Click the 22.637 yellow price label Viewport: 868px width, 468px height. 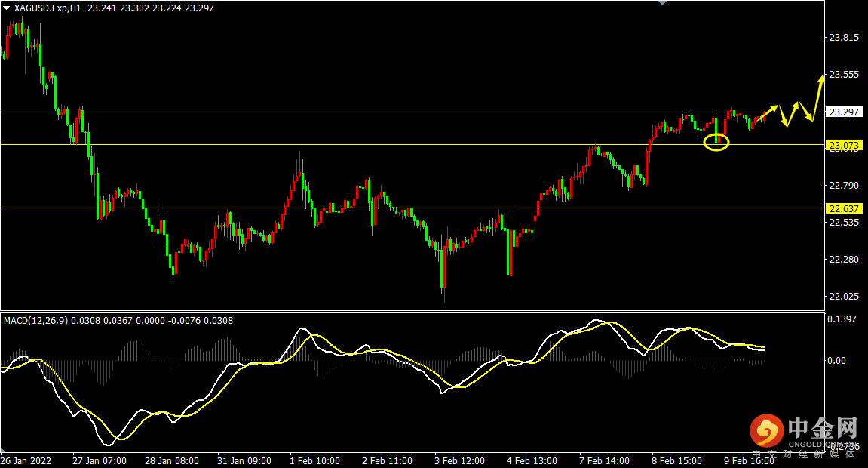[x=844, y=208]
